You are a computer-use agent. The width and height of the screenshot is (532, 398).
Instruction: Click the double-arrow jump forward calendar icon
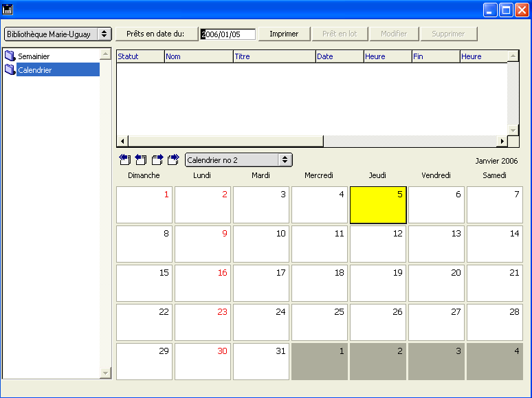pos(173,159)
